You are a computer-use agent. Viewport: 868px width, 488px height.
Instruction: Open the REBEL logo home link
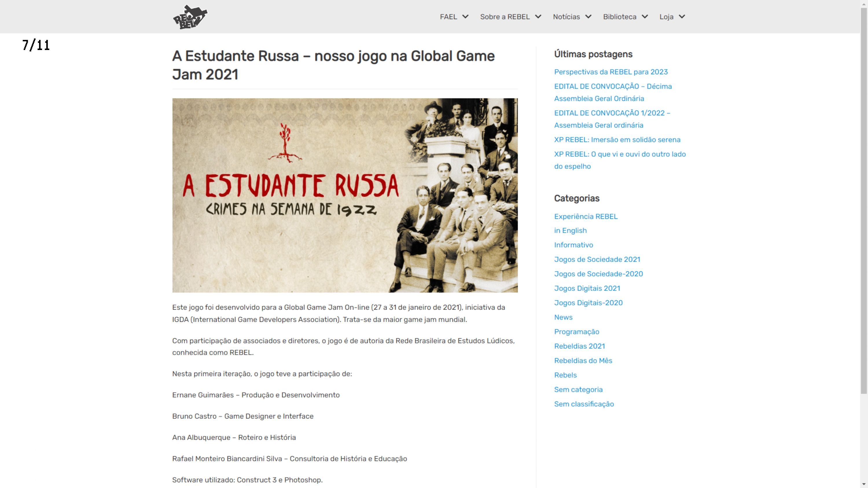click(x=190, y=17)
